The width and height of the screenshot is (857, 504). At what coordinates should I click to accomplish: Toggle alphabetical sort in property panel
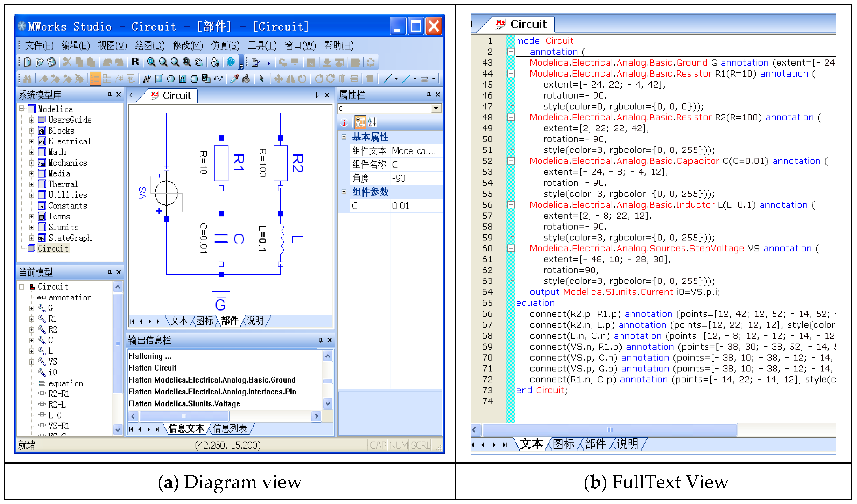point(372,122)
